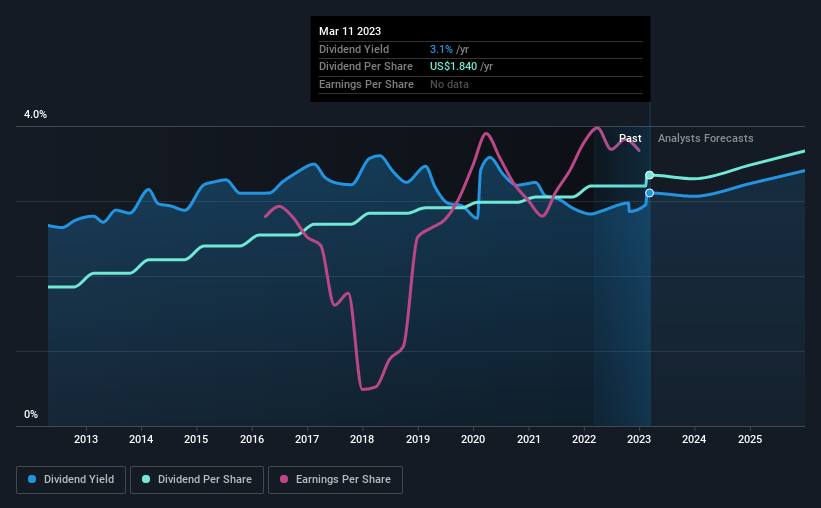Click the 2023 x-axis label
Image resolution: width=821 pixels, height=508 pixels.
tap(639, 439)
